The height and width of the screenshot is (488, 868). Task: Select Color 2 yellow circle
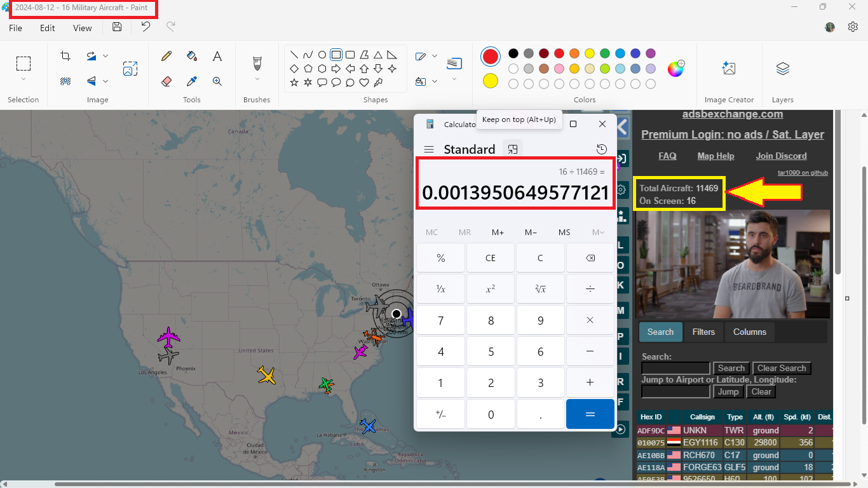[x=491, y=81]
